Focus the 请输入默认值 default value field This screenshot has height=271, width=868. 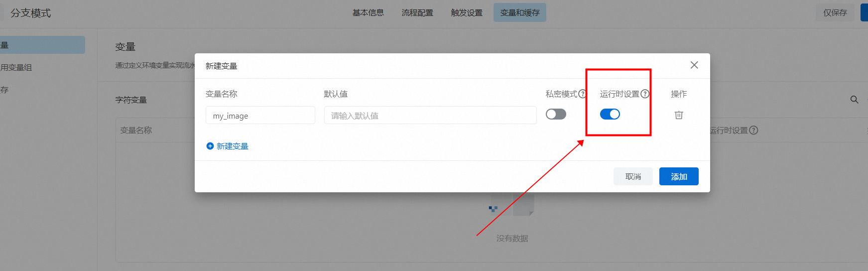[430, 115]
